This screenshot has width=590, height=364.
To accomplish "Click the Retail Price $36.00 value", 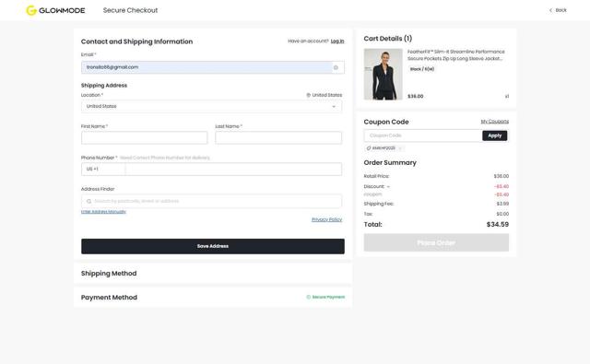I will click(501, 176).
